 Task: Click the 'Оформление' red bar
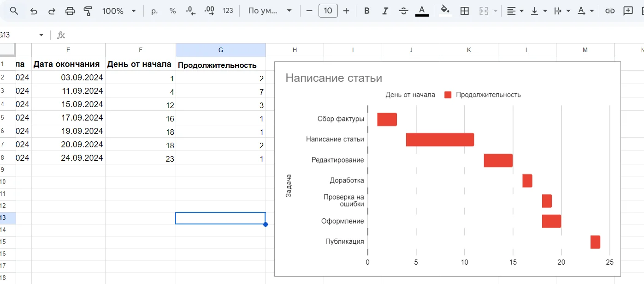point(551,221)
